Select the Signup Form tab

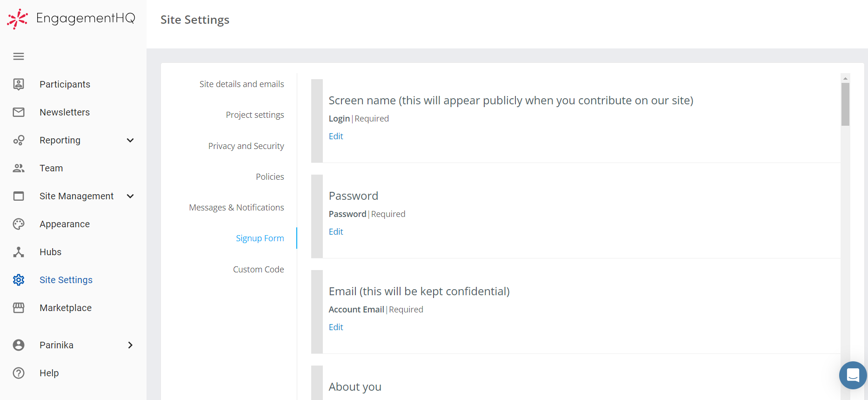tap(260, 238)
